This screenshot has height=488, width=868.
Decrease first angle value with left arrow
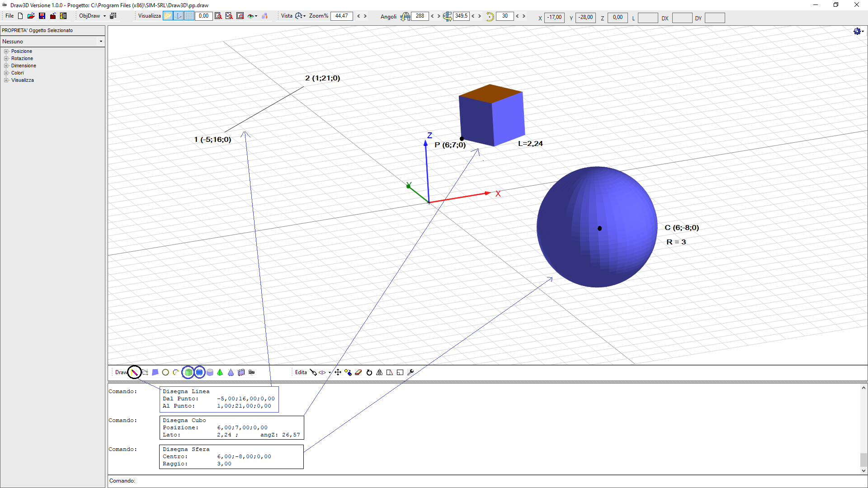point(432,16)
